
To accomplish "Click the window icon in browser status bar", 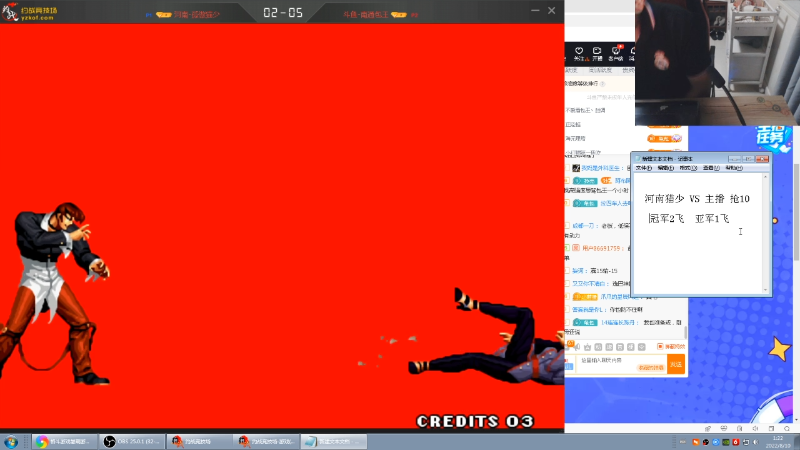I will (x=771, y=429).
